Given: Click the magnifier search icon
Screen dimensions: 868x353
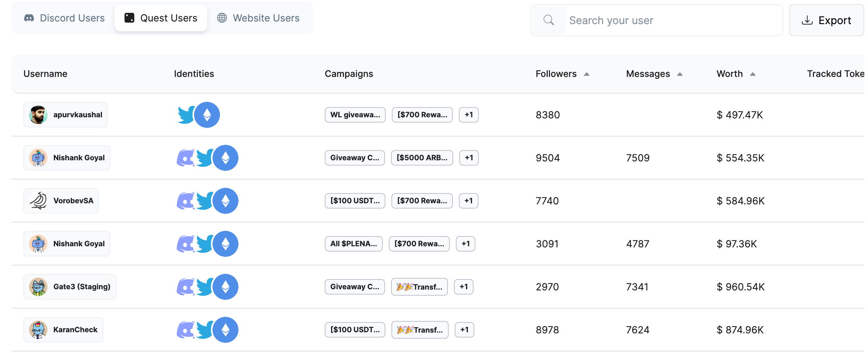Looking at the screenshot, I should pos(549,20).
